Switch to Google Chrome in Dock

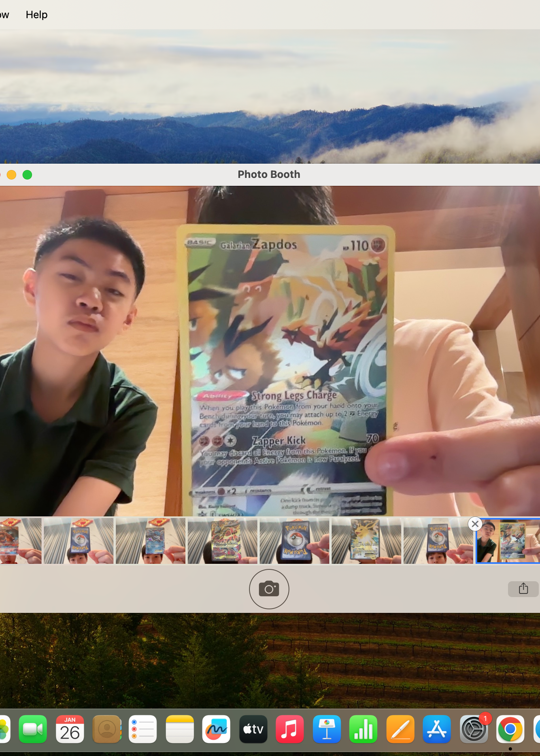tap(510, 729)
